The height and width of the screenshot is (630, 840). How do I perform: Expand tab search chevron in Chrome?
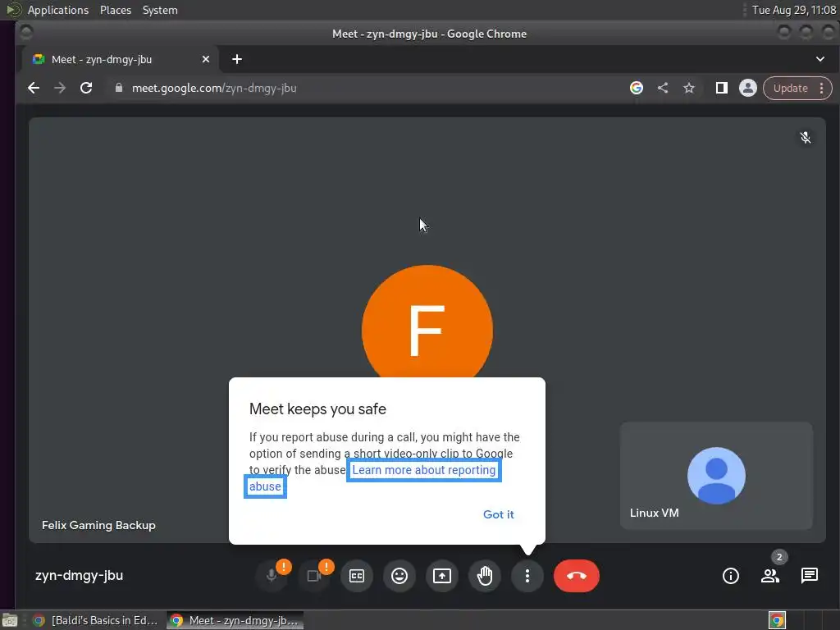tap(820, 59)
